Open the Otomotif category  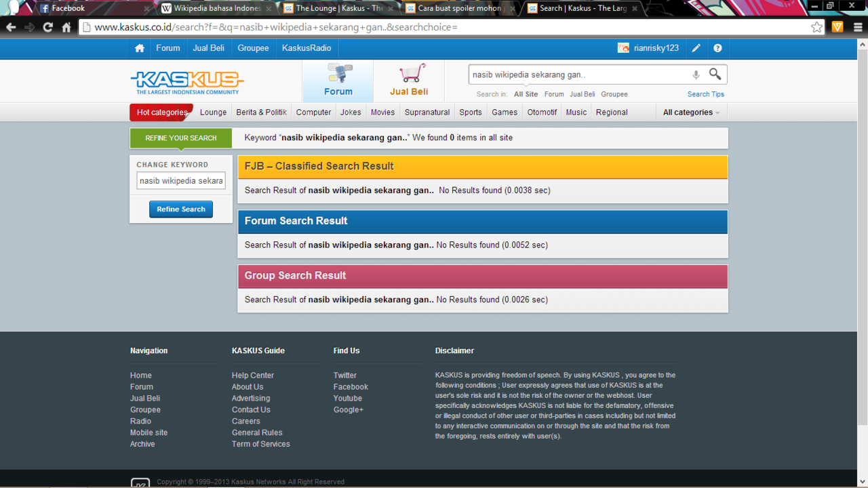(542, 113)
